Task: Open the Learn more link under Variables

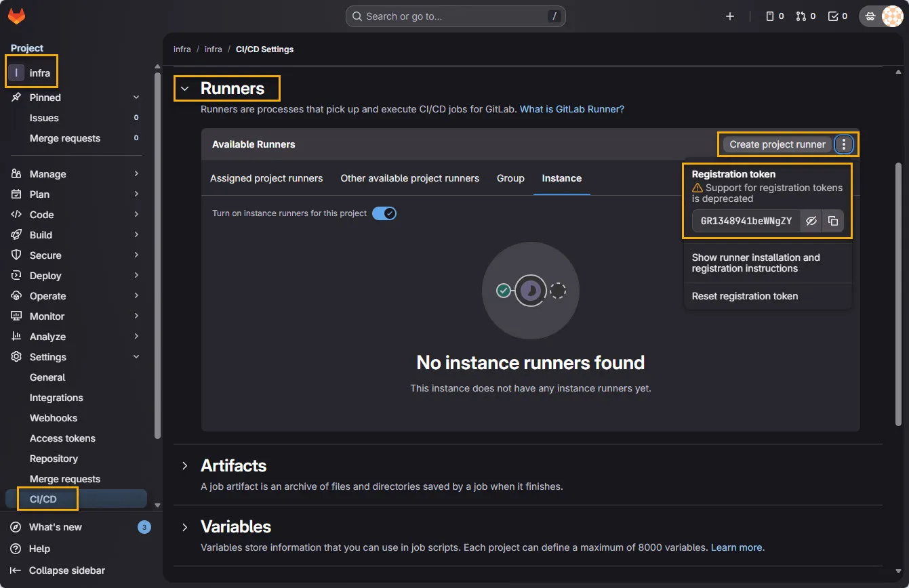Action: pos(736,547)
